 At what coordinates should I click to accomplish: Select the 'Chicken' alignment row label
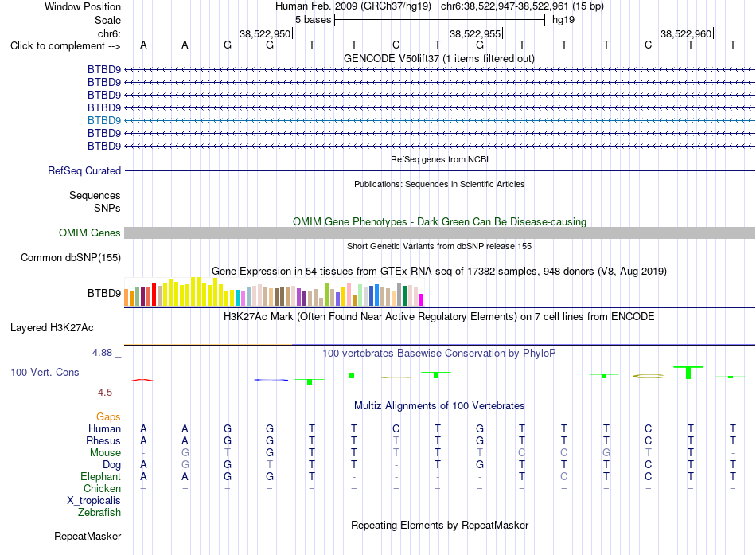[102, 489]
